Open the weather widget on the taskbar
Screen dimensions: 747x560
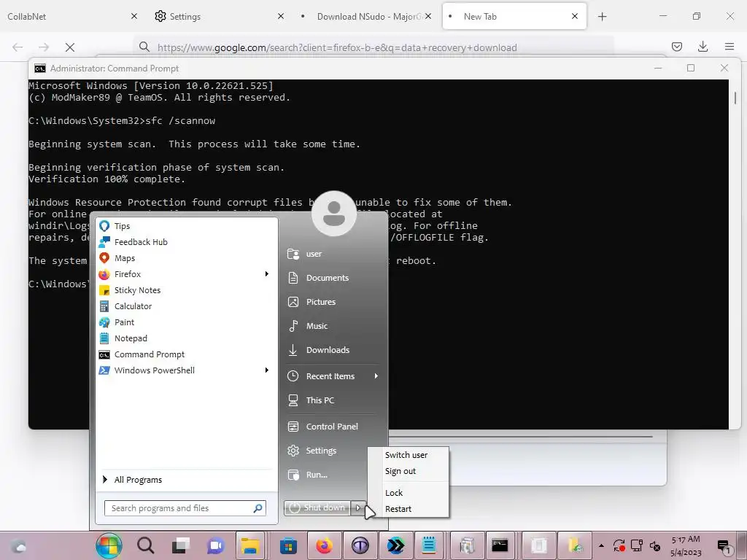(x=18, y=545)
